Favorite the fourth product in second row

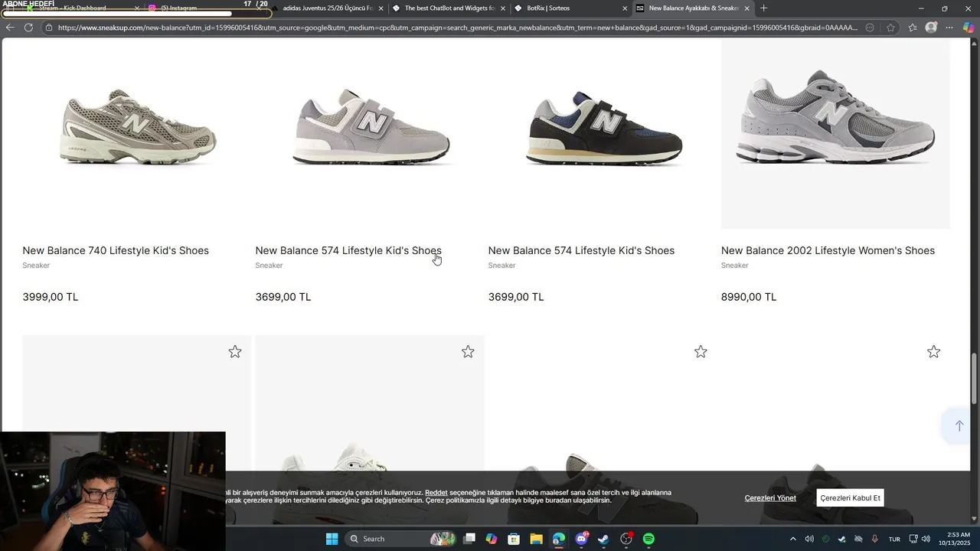point(933,352)
